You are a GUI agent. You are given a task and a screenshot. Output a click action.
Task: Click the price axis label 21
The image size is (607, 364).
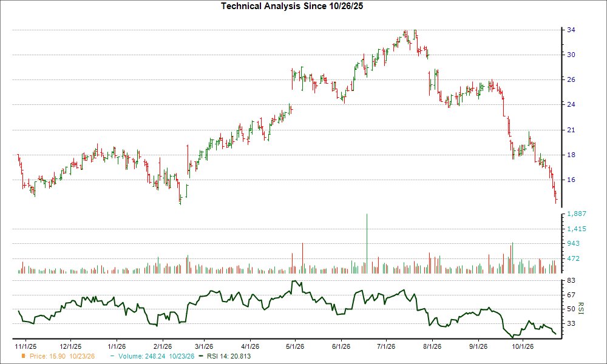[571, 130]
